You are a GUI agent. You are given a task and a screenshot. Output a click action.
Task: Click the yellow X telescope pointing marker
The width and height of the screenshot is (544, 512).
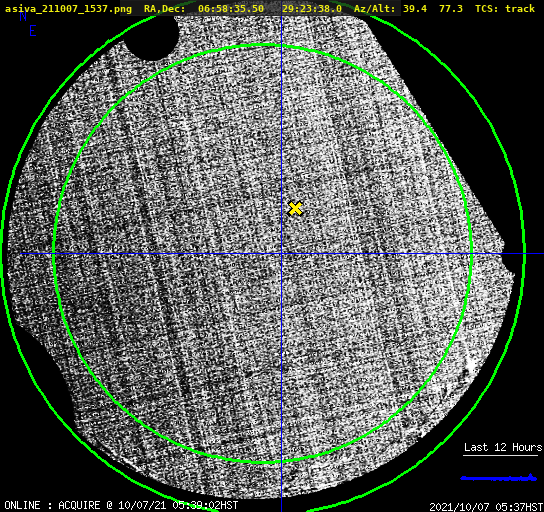point(295,208)
